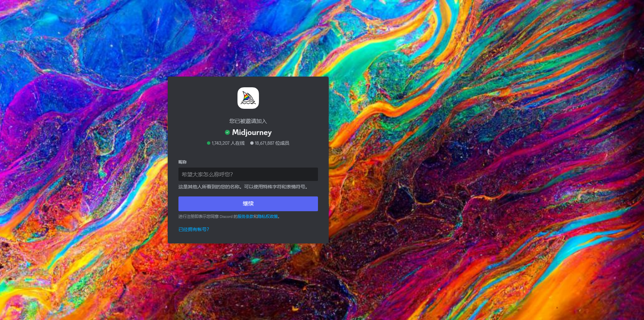Click the 1,743,207 人在线 online count

tap(228, 143)
